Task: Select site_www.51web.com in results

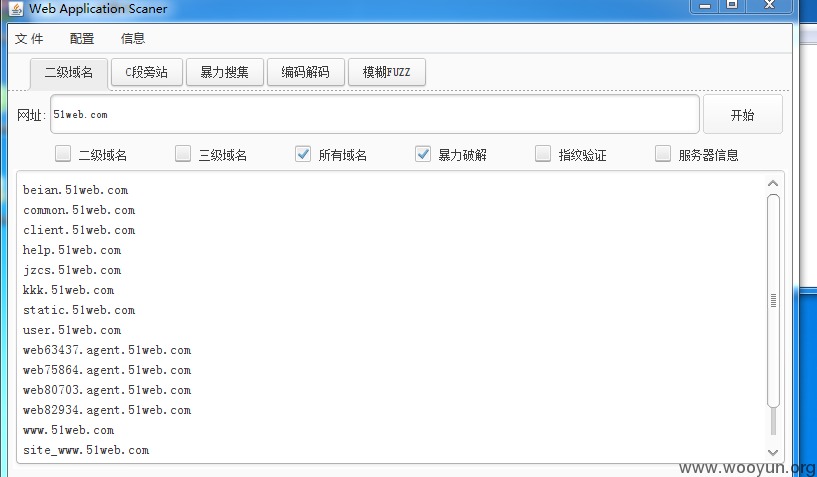Action: tap(86, 450)
